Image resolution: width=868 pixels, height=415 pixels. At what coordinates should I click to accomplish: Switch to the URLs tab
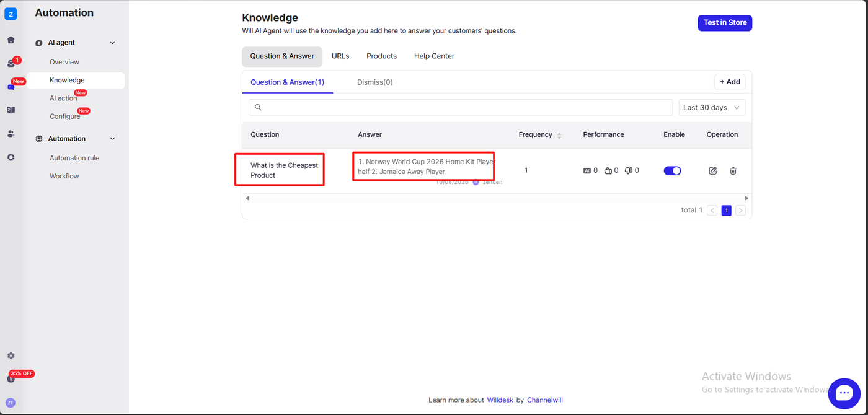click(x=340, y=56)
